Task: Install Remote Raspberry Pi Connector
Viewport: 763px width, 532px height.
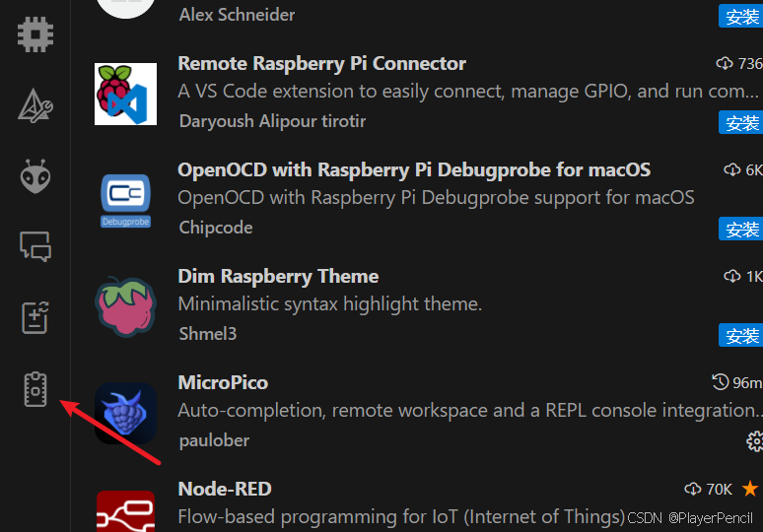Action: [x=740, y=122]
